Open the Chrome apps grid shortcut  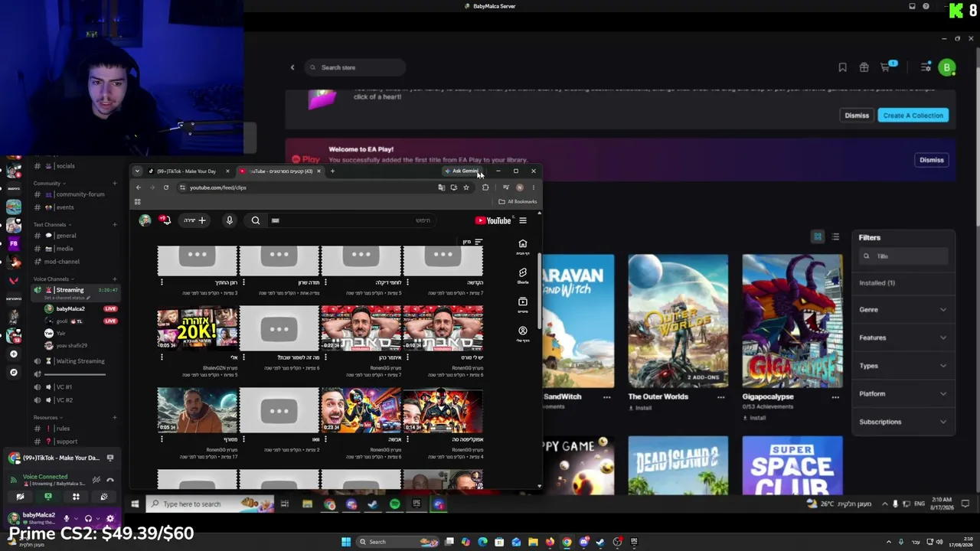[x=138, y=202]
